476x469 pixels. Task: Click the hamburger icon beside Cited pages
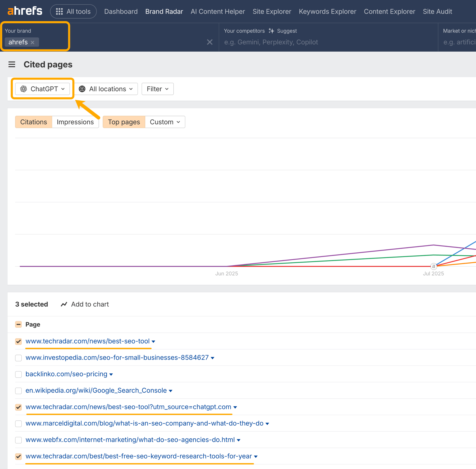[12, 64]
